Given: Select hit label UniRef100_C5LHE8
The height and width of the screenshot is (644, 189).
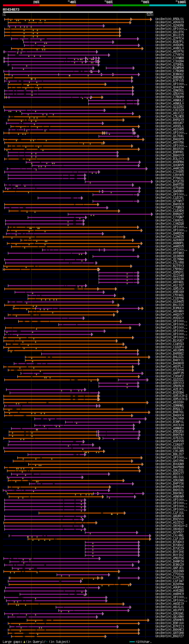Looking at the screenshot, I should tap(170, 117).
